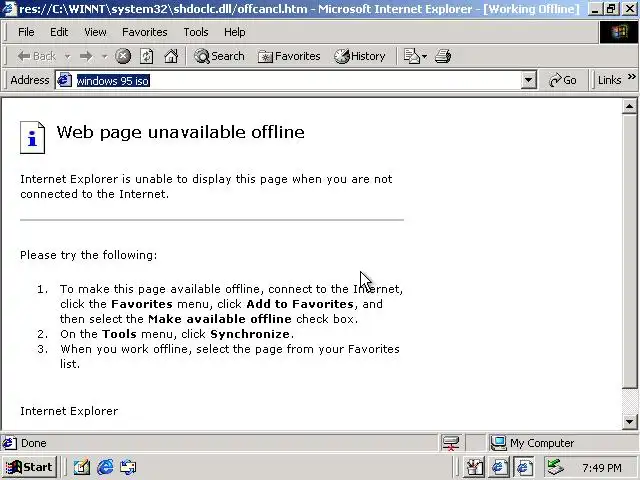Click the vertical scrollbar track

coord(629,401)
